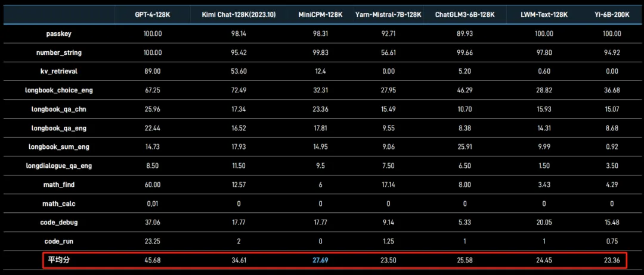Viewport: 644px width, 275px height.
Task: Click the 20.05 code_debug score
Action: coord(544,223)
